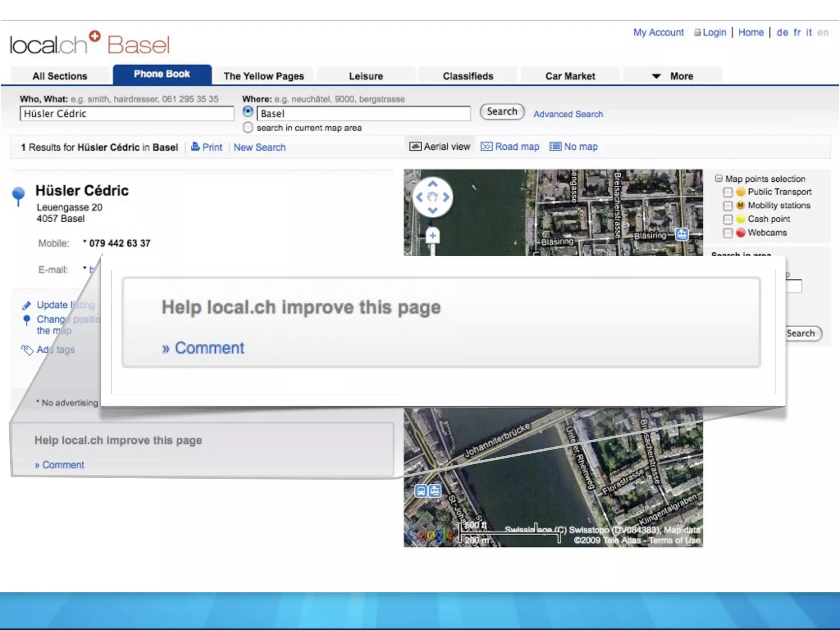840x630 pixels.
Task: Switch to Aerial view icon
Action: pyautogui.click(x=415, y=146)
